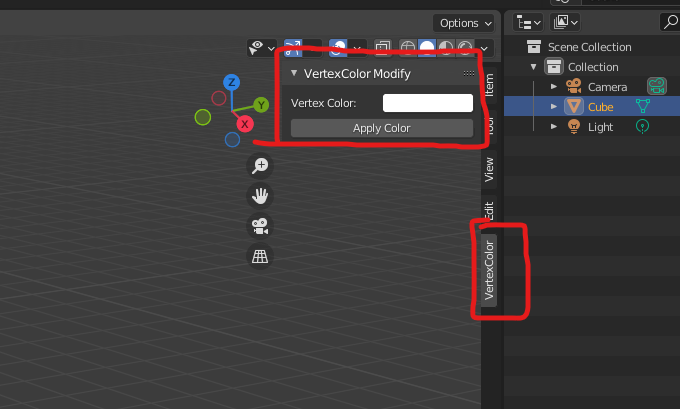Click the Y axis on navigation gizmo

pyautogui.click(x=261, y=105)
